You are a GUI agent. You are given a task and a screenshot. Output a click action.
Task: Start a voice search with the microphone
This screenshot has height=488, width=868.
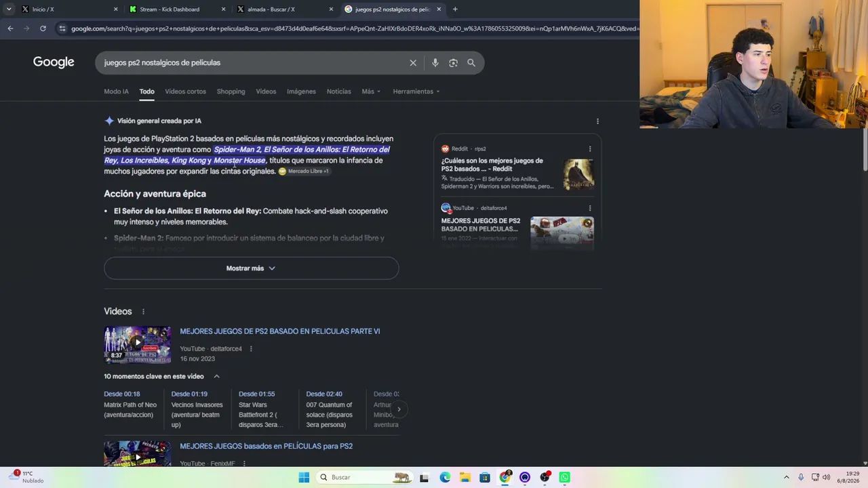(435, 63)
